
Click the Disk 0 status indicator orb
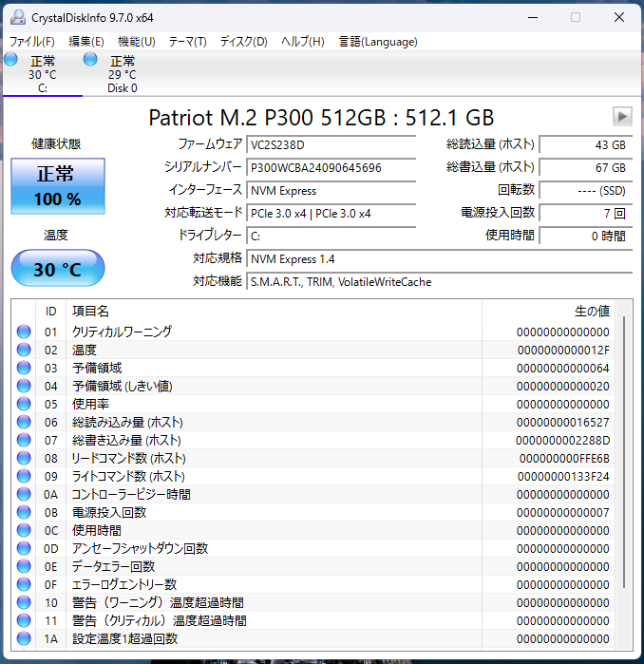click(90, 59)
